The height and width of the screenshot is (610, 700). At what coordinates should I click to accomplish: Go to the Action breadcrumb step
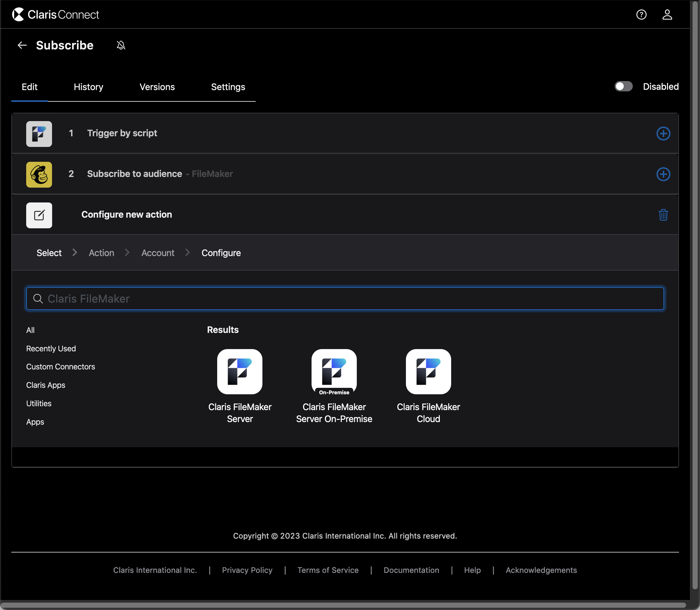(x=101, y=253)
